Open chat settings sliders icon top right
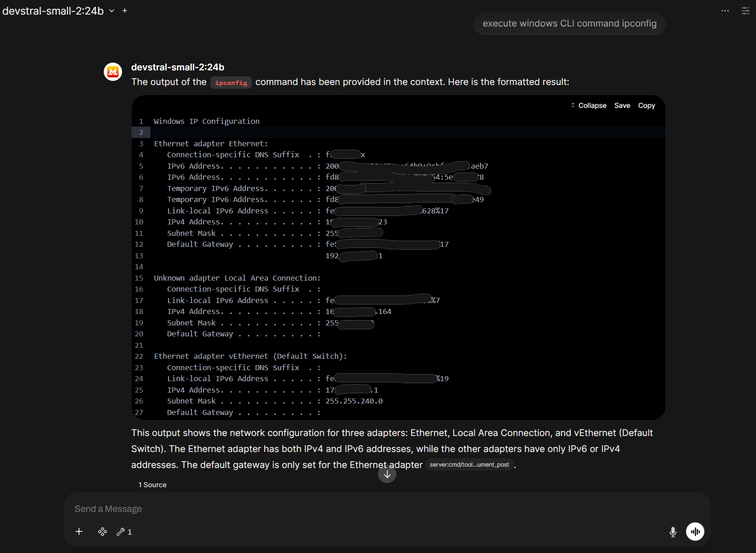The image size is (756, 553). [x=746, y=11]
